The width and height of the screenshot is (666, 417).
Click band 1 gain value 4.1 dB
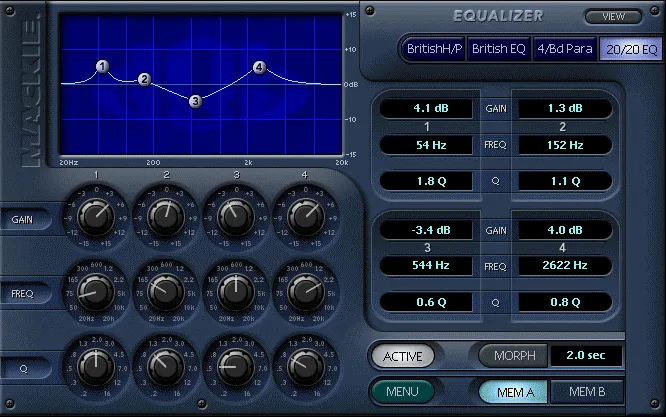pos(426,108)
